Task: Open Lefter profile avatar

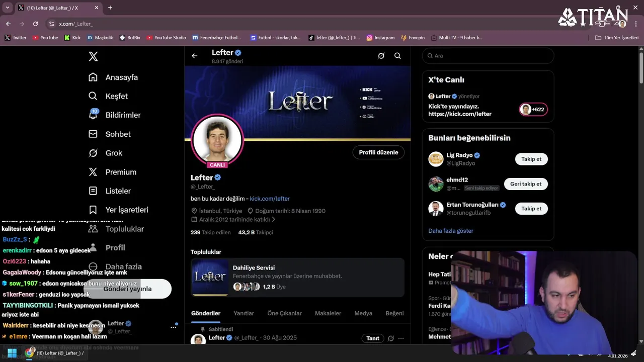Action: tap(217, 140)
